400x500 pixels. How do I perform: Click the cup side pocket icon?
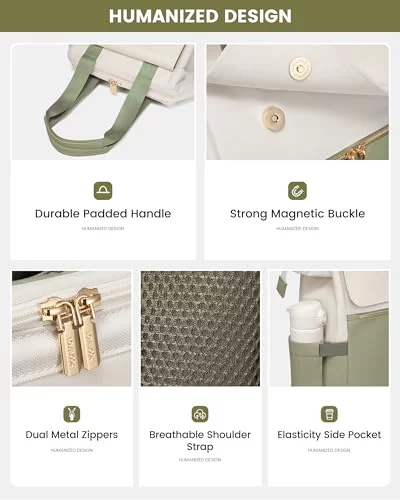pos(329,414)
